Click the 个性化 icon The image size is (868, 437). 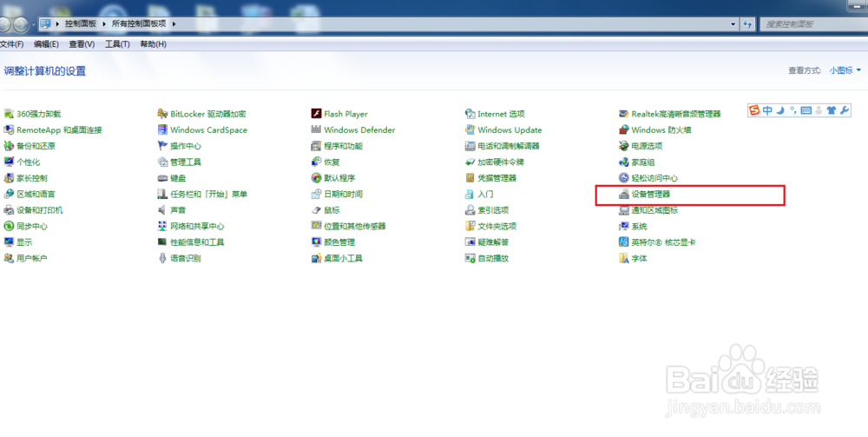click(x=9, y=162)
